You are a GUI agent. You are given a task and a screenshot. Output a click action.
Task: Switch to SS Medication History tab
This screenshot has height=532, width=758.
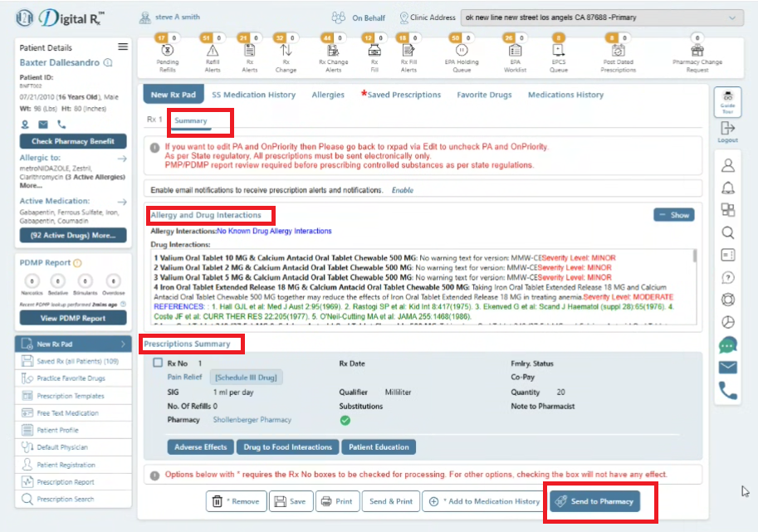[x=253, y=95]
